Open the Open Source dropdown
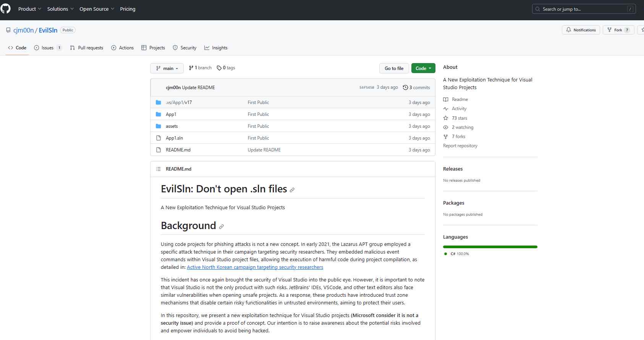This screenshot has width=644, height=340. pyautogui.click(x=97, y=9)
